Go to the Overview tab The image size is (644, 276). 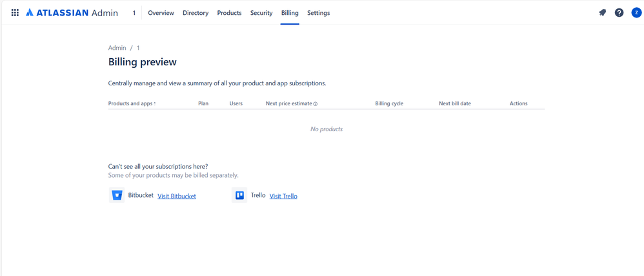click(x=161, y=13)
